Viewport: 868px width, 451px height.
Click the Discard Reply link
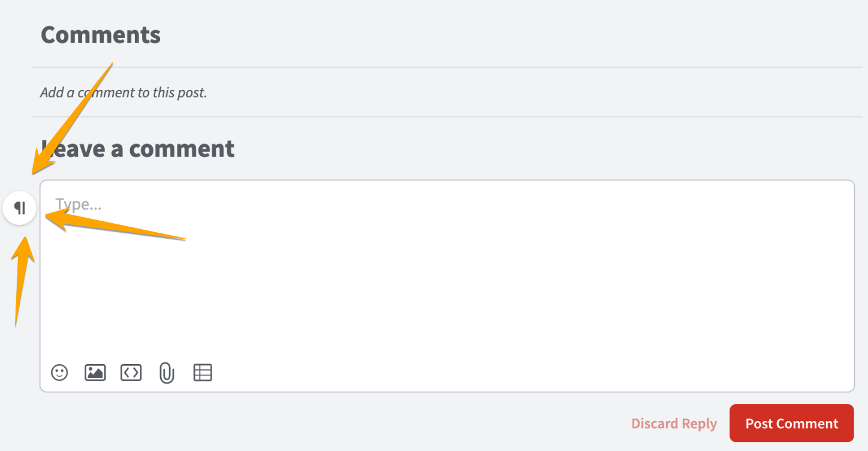click(x=674, y=423)
